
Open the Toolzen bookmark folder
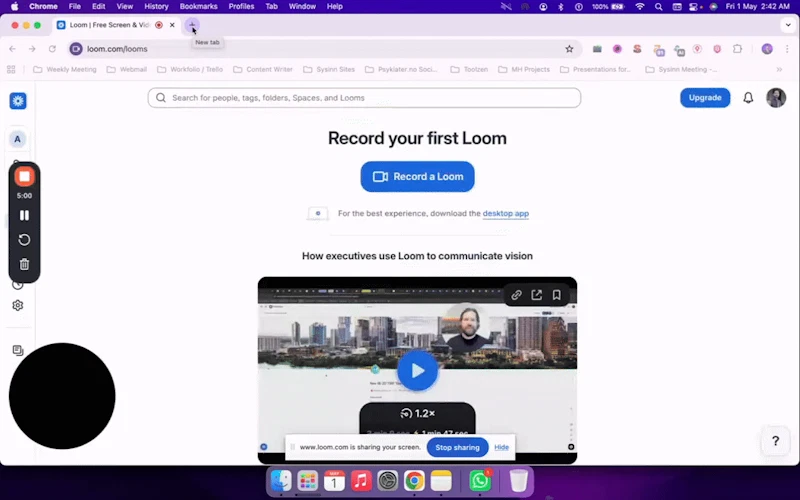tap(469, 69)
